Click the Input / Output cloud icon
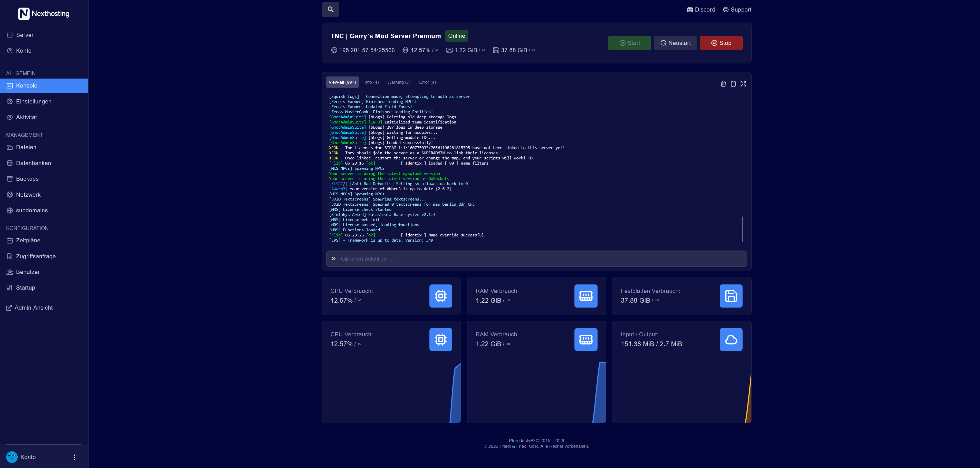The height and width of the screenshot is (468, 980). 731,339
